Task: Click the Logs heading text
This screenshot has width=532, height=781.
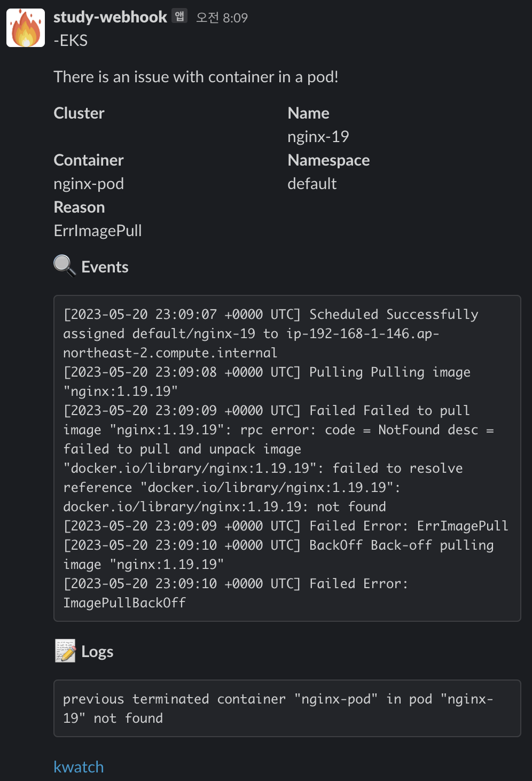Action: 97,652
